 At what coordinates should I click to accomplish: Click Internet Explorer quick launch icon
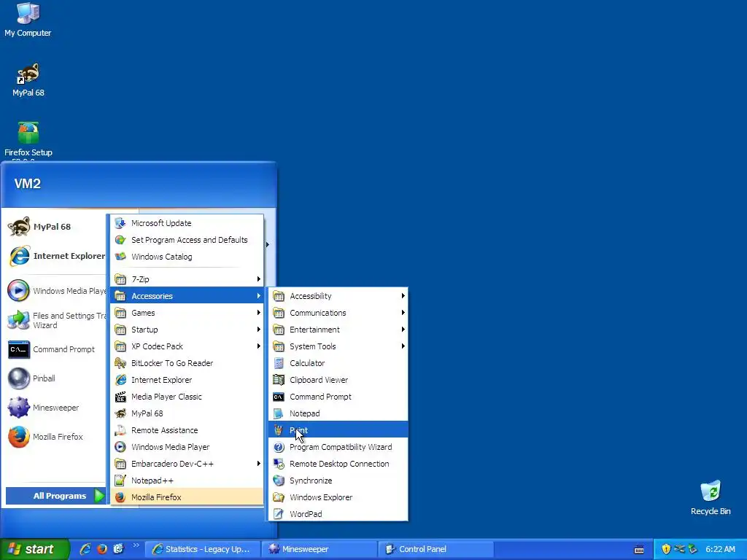[x=85, y=549]
